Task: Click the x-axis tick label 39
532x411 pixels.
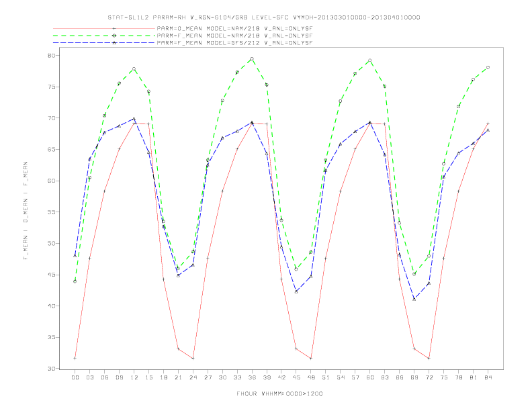Action: (x=267, y=377)
